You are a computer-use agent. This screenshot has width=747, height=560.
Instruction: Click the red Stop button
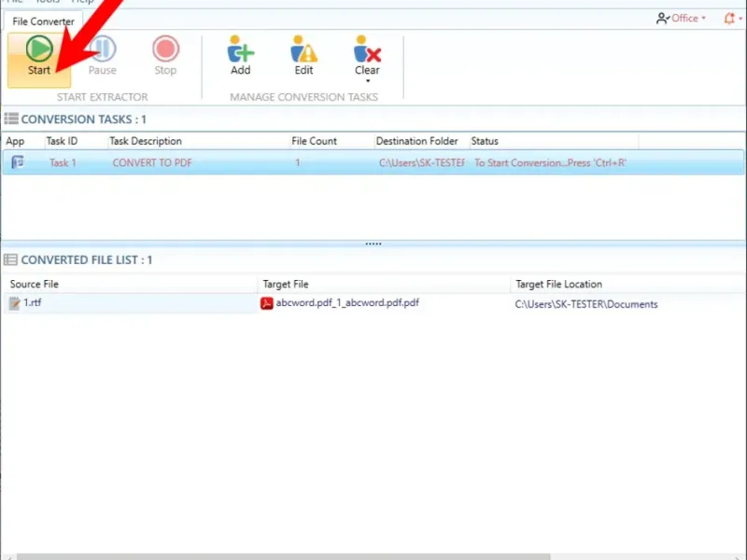pyautogui.click(x=165, y=56)
